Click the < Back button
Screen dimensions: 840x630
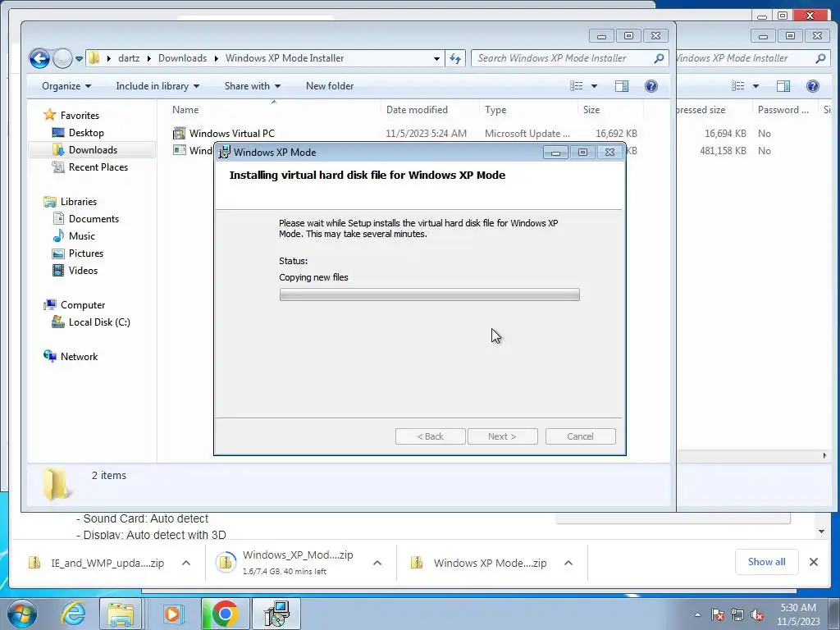pyautogui.click(x=430, y=436)
